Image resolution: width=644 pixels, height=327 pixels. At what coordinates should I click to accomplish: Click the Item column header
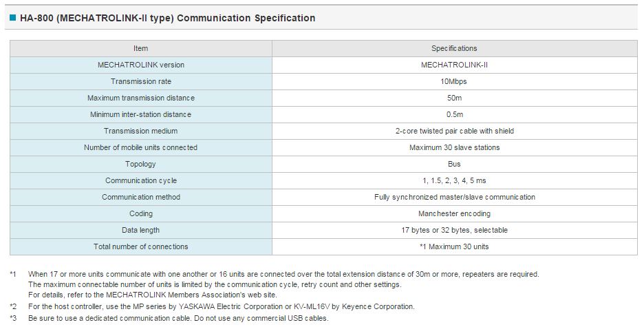coord(141,48)
